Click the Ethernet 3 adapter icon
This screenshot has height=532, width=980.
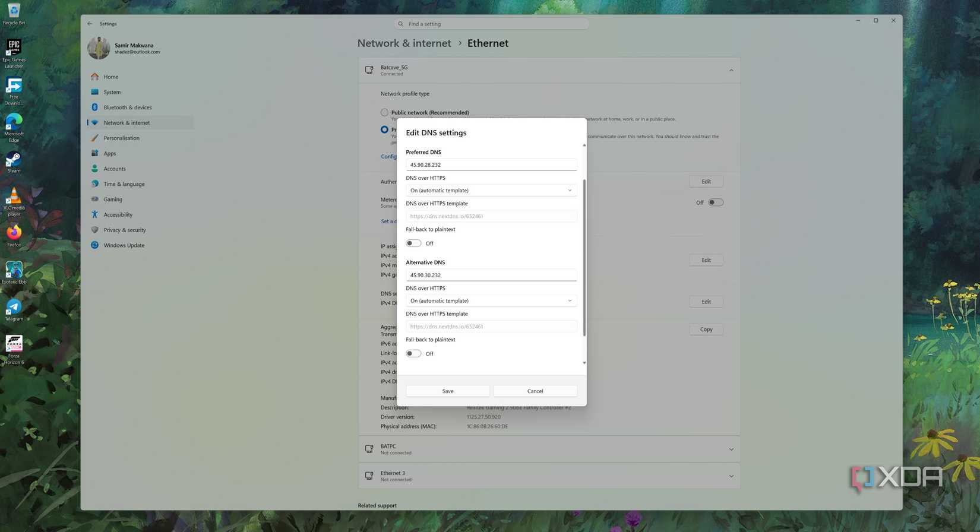(x=369, y=476)
